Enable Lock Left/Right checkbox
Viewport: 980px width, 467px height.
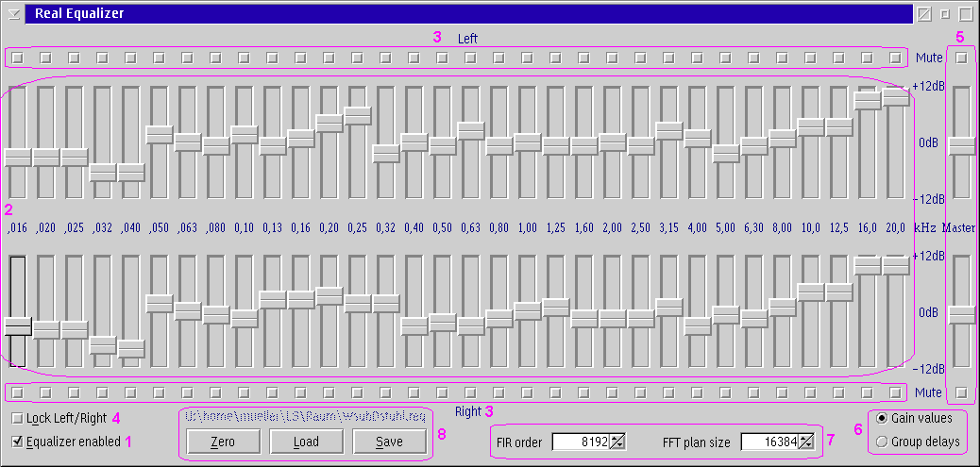(18, 418)
